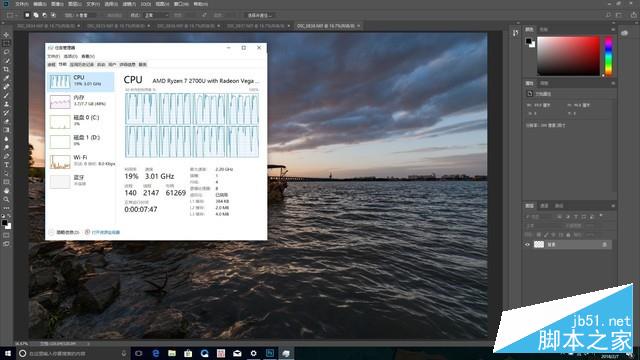Open the Color panel flyout menu
This screenshot has height=360, width=640.
click(x=613, y=29)
